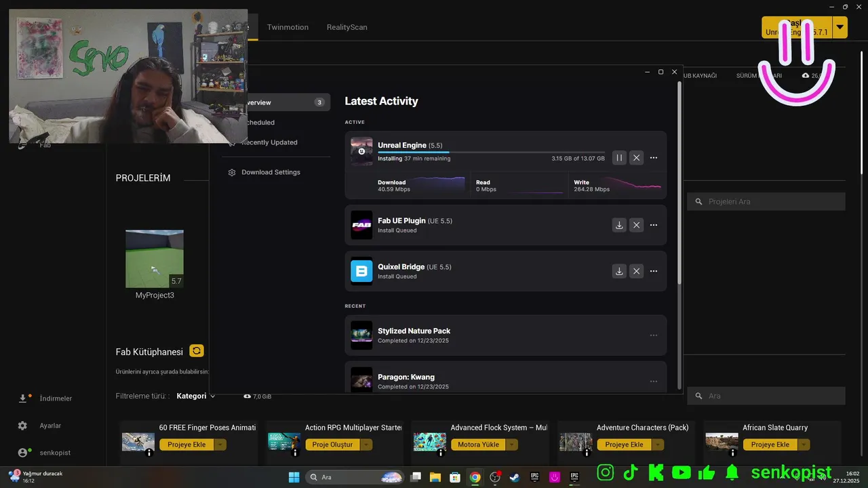
Task: Add 60 FREE Finger Poses to project
Action: click(x=186, y=445)
